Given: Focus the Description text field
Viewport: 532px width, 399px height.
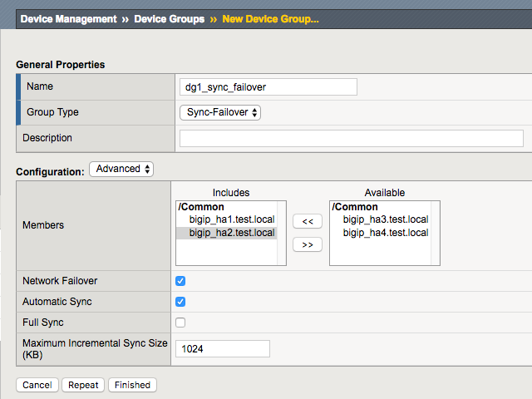Looking at the screenshot, I should point(352,138).
